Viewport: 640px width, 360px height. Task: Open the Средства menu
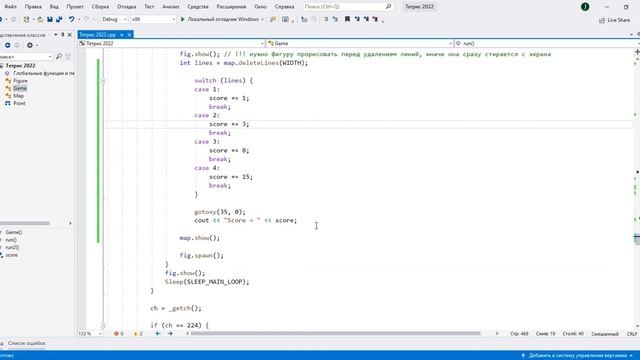coord(198,7)
